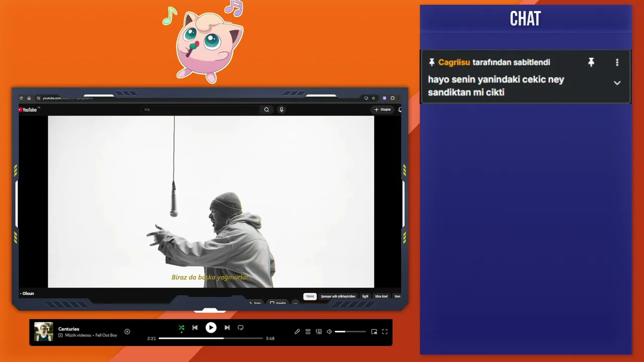644x362 pixels.
Task: Seek on the song progress bar
Action: (211, 338)
